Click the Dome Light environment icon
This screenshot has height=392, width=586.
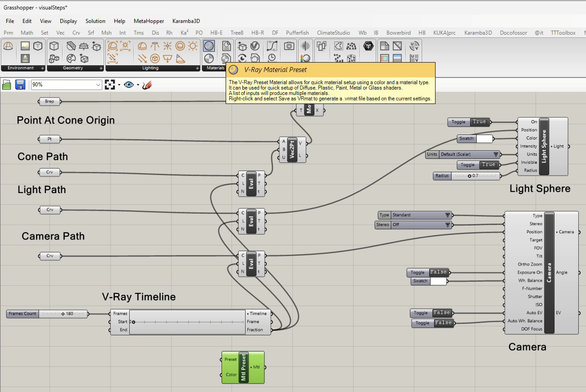(x=8, y=46)
